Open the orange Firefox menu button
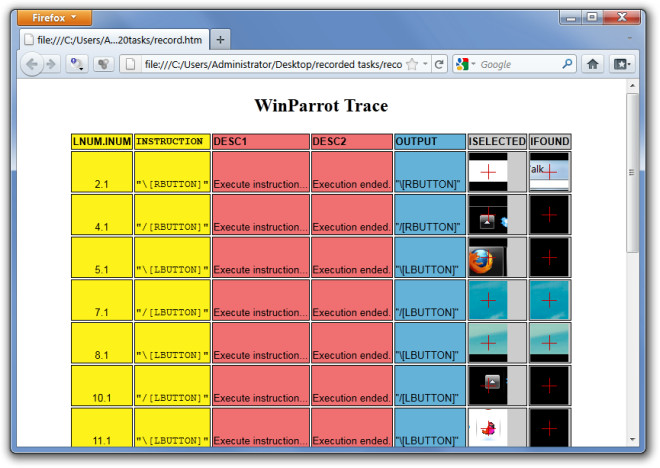The image size is (660, 468). pos(54,18)
